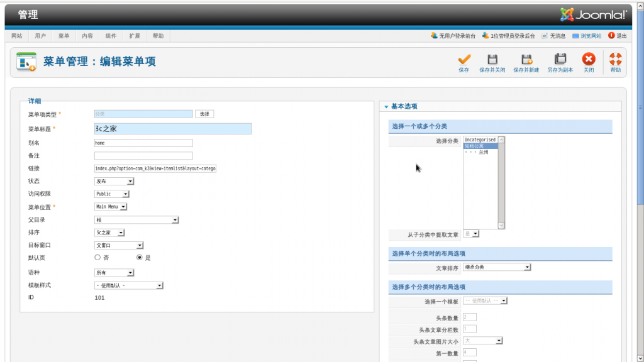The image size is (644, 362).
Task: Click the Save checkmark icon
Action: pos(464,60)
